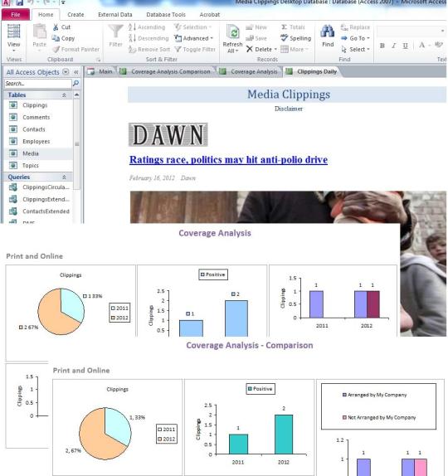Image resolution: width=448 pixels, height=476 pixels.
Task: Toggle Filter on the ribbon
Action: pyautogui.click(x=195, y=49)
